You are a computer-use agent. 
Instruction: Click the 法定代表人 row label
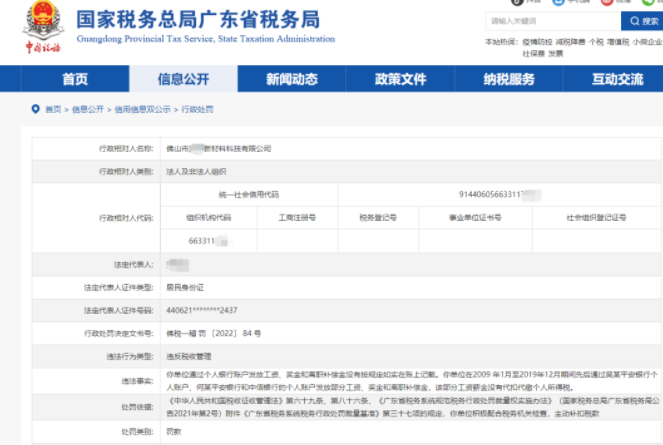pyautogui.click(x=134, y=264)
